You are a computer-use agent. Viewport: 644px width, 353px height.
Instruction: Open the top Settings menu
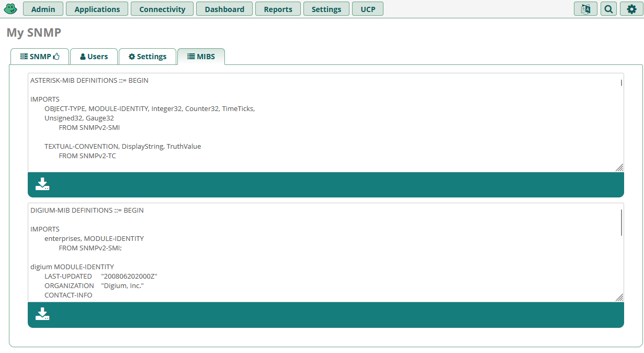coord(326,9)
